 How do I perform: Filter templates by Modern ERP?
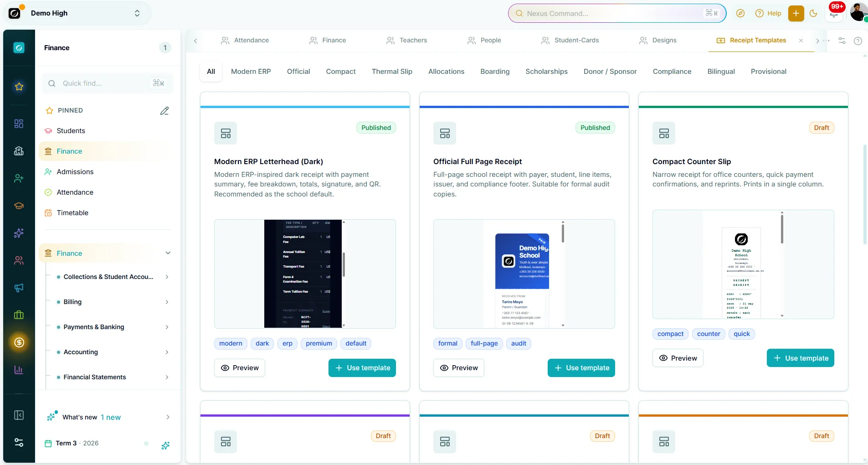(x=251, y=72)
